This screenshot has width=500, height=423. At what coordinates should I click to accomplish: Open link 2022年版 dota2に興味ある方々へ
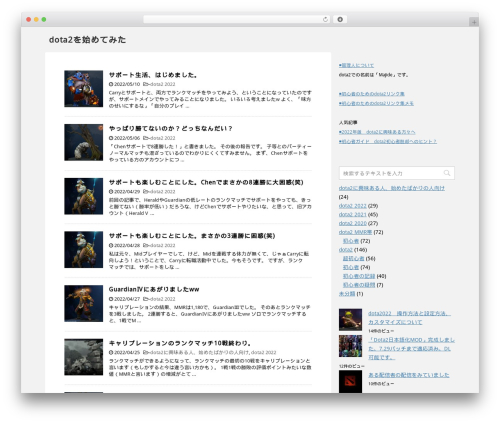(x=377, y=132)
